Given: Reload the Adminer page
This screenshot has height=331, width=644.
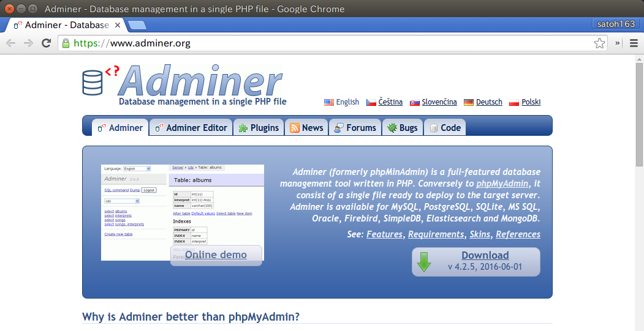Looking at the screenshot, I should pos(47,43).
